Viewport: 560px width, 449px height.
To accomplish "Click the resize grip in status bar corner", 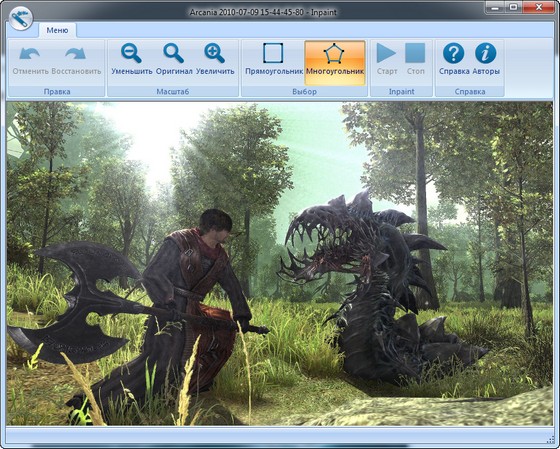I will click(550, 439).
